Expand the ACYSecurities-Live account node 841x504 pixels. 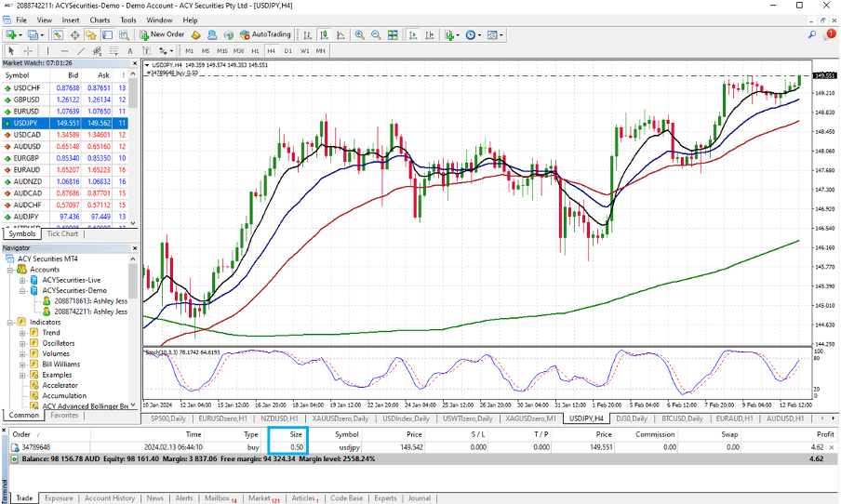point(21,280)
